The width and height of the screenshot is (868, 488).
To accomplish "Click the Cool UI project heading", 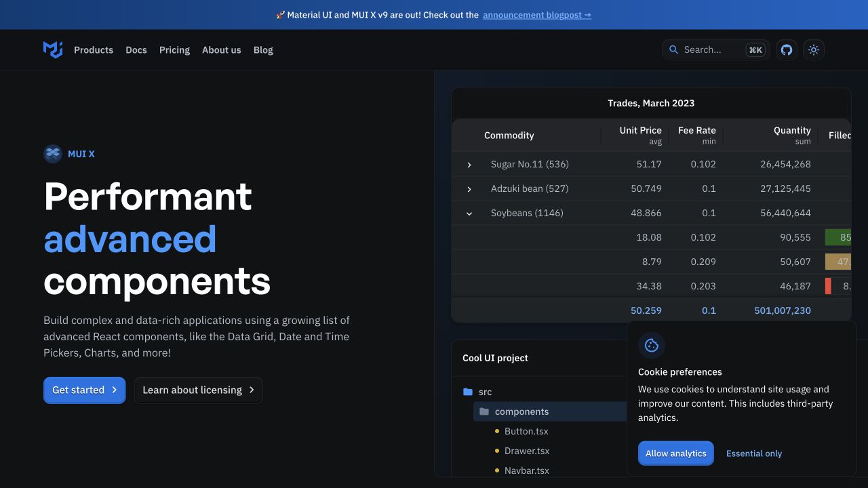I will pos(495,358).
